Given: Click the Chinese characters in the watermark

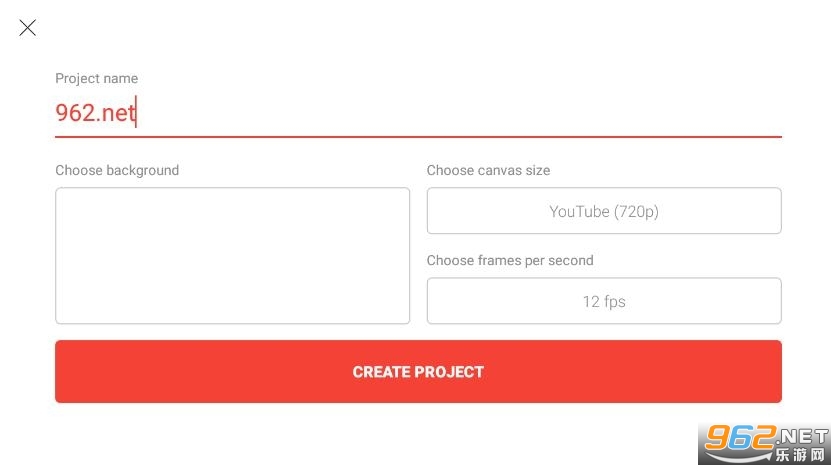Looking at the screenshot, I should point(800,454).
